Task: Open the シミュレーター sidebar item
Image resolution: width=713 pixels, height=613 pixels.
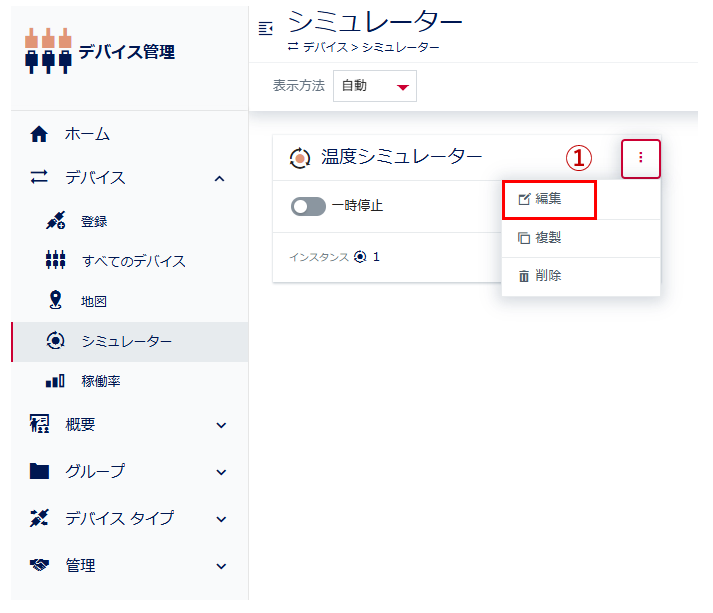Action: click(126, 341)
